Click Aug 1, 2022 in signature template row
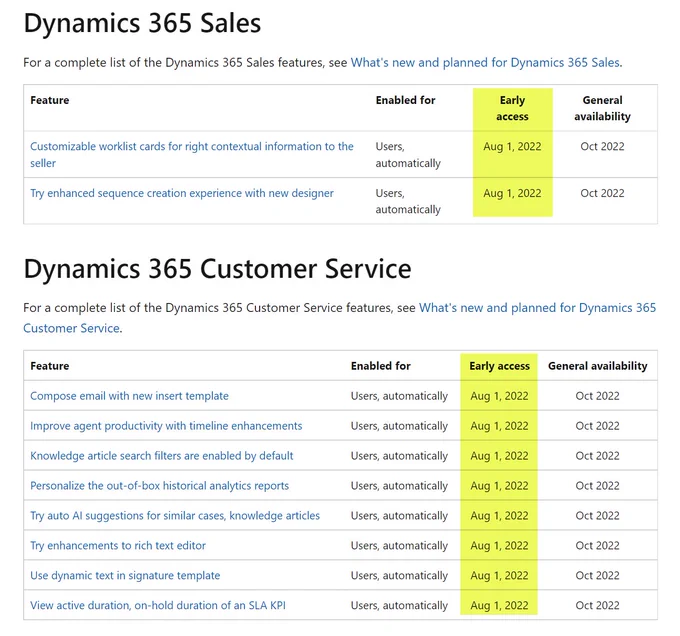 [500, 575]
